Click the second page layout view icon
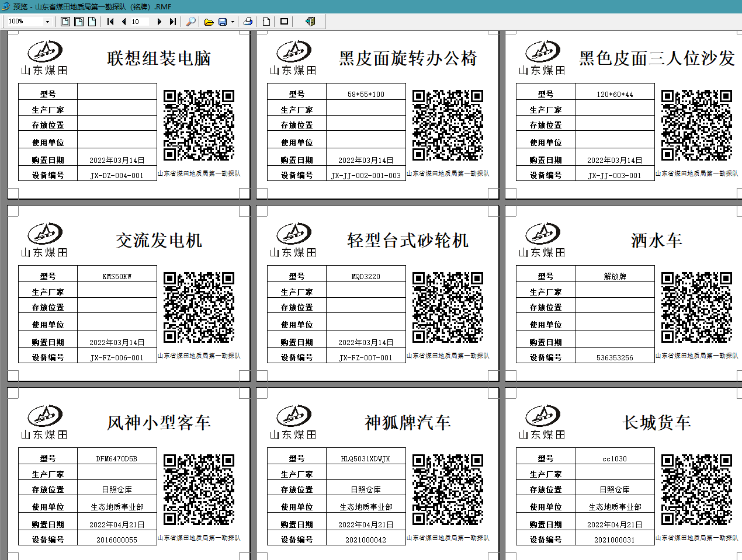Image resolution: width=742 pixels, height=560 pixels. [x=79, y=22]
